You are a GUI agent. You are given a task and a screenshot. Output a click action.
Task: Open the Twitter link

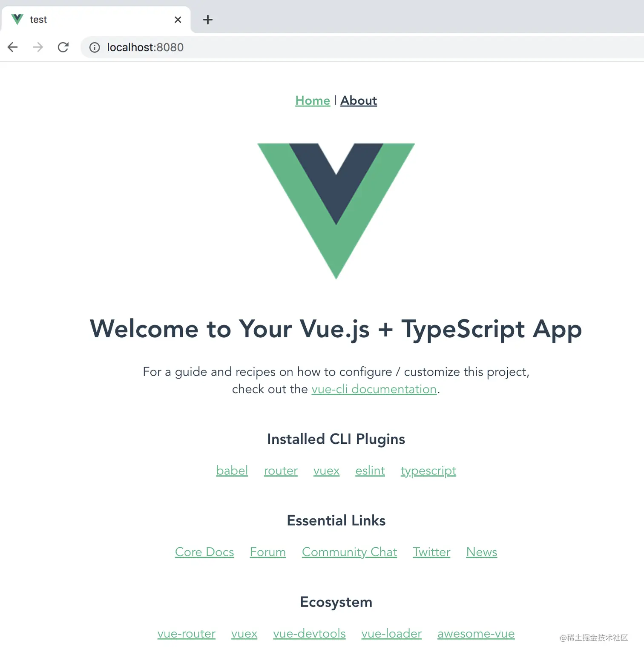(x=431, y=552)
